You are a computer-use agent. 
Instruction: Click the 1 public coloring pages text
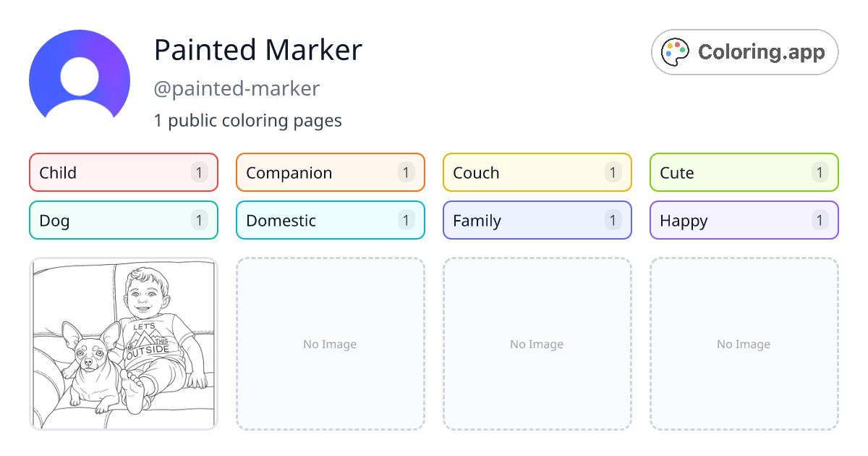[248, 120]
